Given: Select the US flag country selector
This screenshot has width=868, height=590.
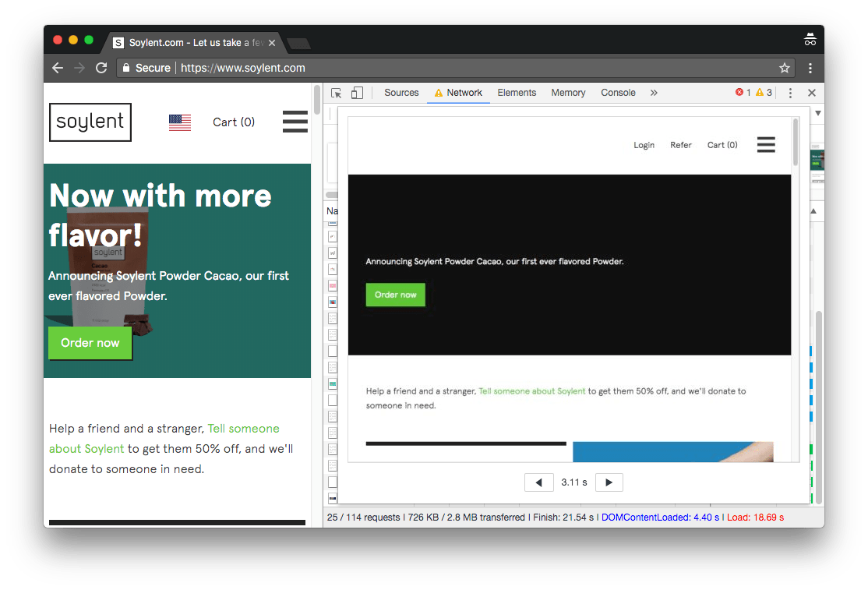Looking at the screenshot, I should (x=180, y=122).
